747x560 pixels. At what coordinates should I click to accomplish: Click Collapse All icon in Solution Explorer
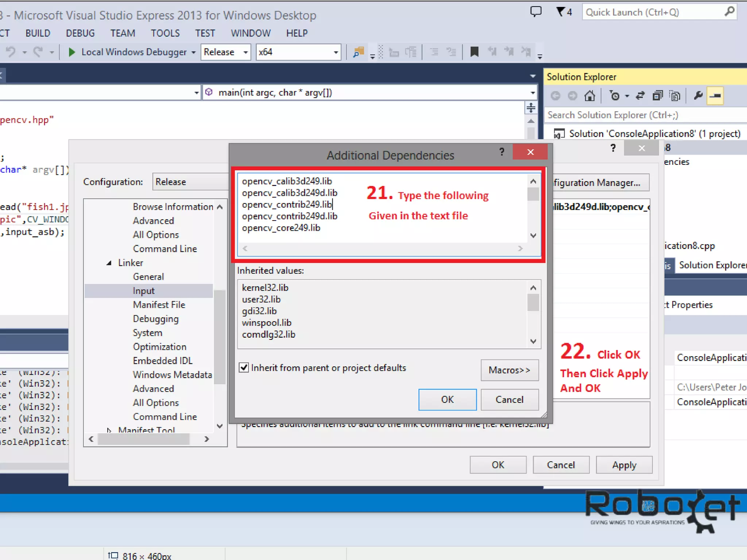pyautogui.click(x=658, y=96)
